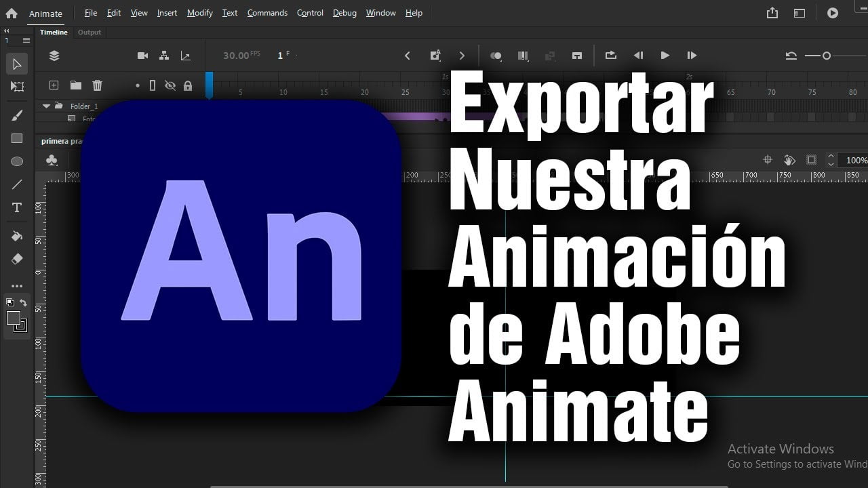The width and height of the screenshot is (868, 488).
Task: Click the timeline zoom slider handle
Action: [826, 56]
